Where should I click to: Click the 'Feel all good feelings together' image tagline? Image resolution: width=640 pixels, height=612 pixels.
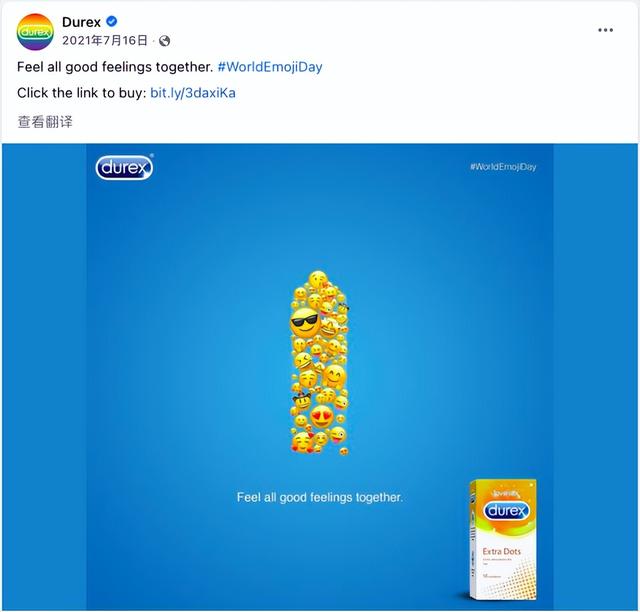point(320,497)
